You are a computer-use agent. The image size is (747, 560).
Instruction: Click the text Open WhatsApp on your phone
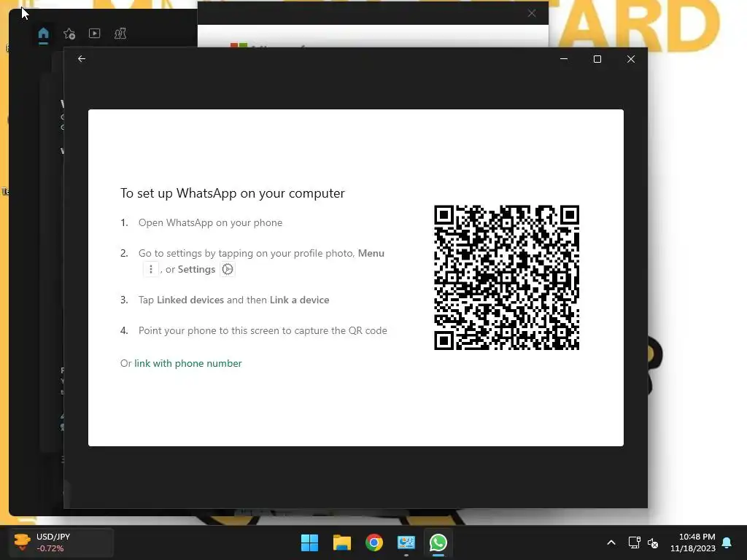[x=210, y=223]
